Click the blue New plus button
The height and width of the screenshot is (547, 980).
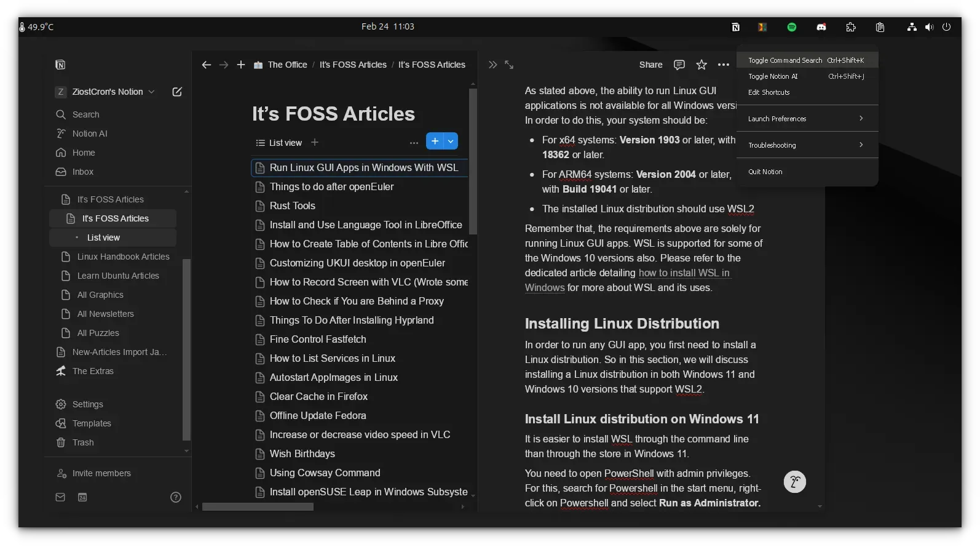click(435, 142)
